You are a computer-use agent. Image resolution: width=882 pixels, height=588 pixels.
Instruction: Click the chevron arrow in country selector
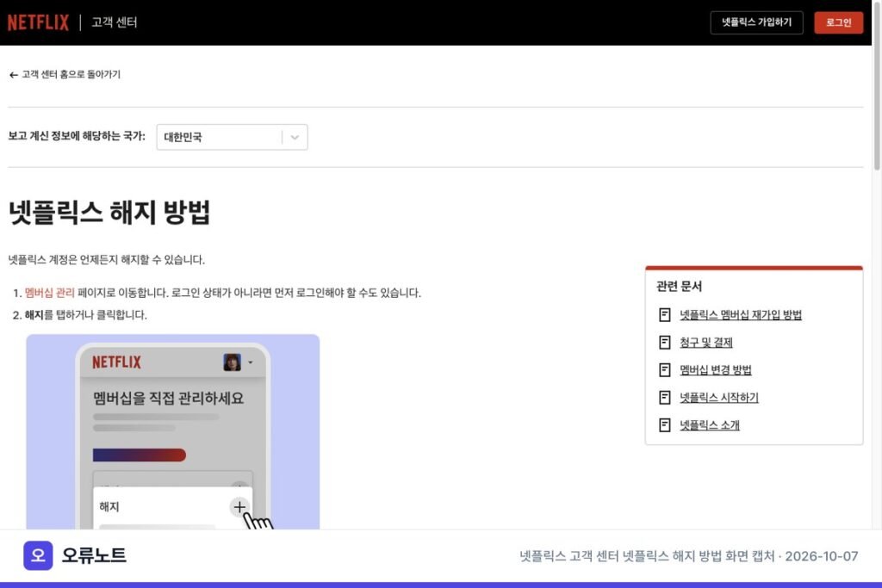(295, 137)
